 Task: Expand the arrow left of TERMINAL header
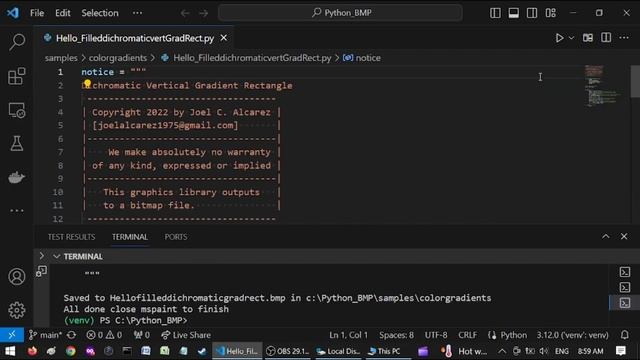tap(42, 256)
